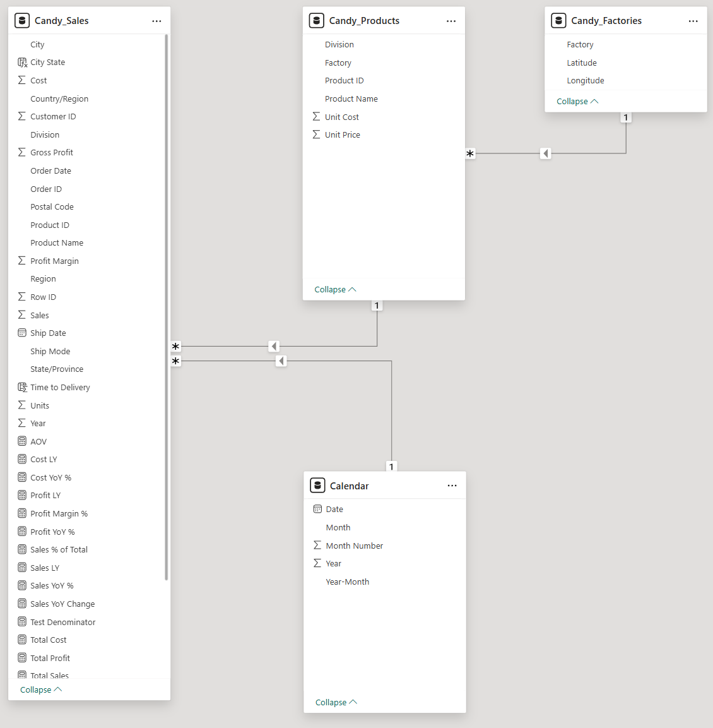Click the fx icon next to City State
This screenshot has height=728, width=713.
coord(21,62)
